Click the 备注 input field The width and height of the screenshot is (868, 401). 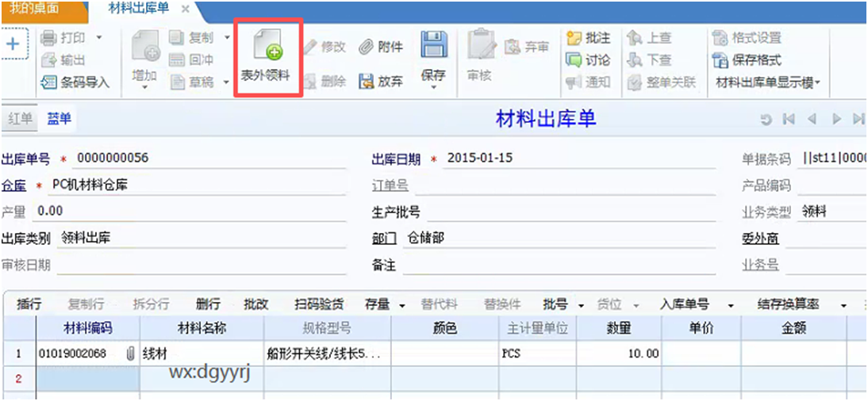(x=559, y=265)
